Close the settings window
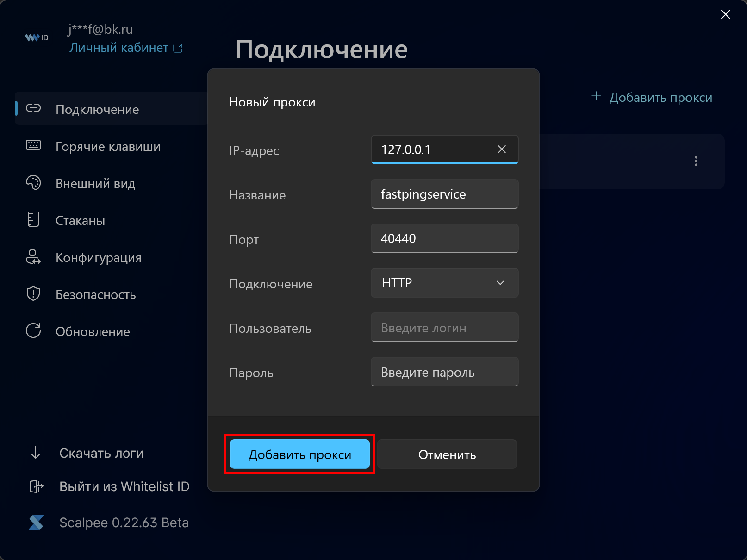Viewport: 747px width, 560px height. pyautogui.click(x=725, y=15)
